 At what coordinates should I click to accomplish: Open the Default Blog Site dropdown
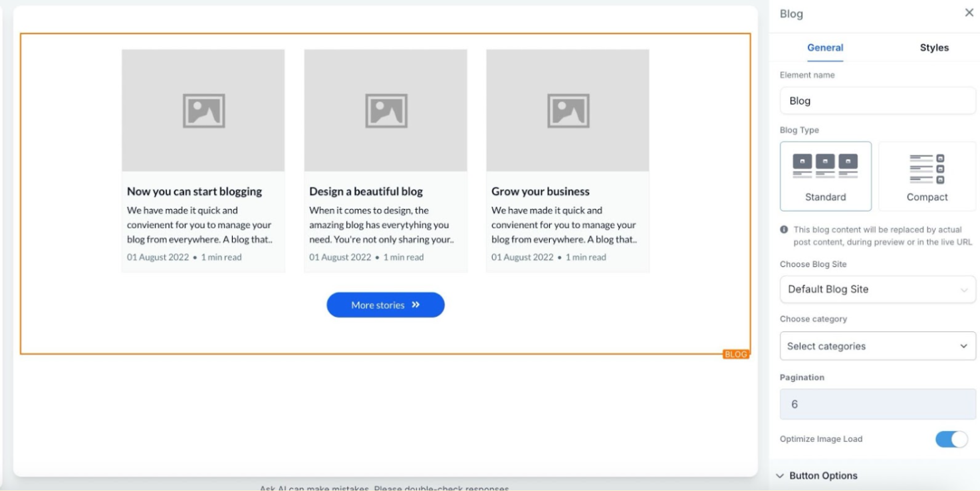[877, 289]
